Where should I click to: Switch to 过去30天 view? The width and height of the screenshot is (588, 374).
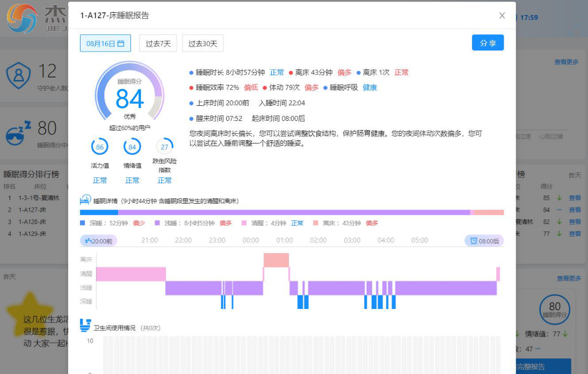202,44
